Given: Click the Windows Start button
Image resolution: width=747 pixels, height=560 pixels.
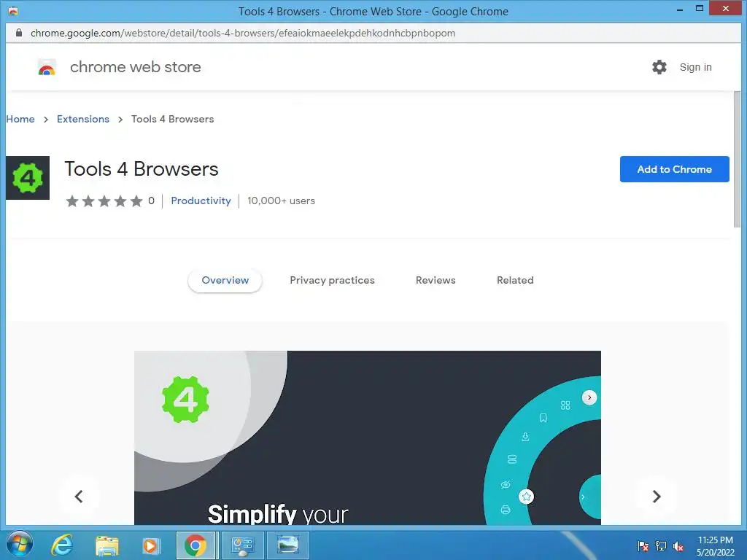Looking at the screenshot, I should [20, 545].
